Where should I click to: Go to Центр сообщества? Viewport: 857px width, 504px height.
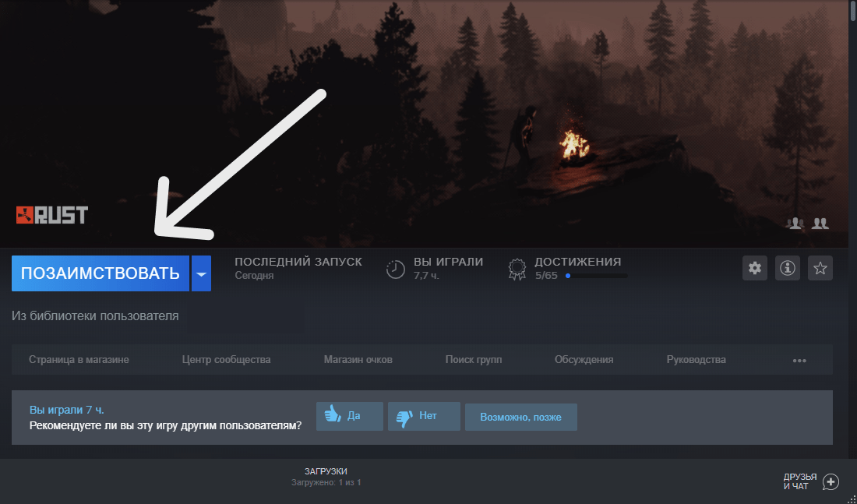click(x=226, y=360)
